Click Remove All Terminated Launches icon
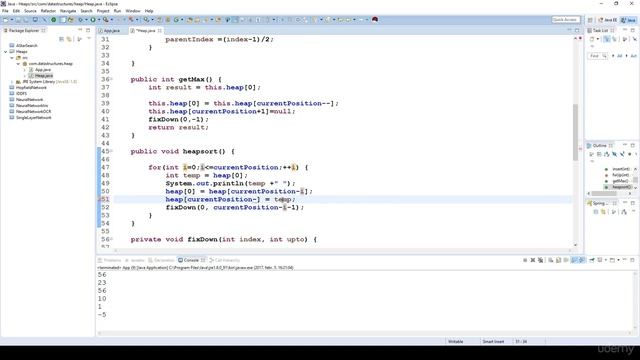640x360 pixels. click(x=540, y=260)
